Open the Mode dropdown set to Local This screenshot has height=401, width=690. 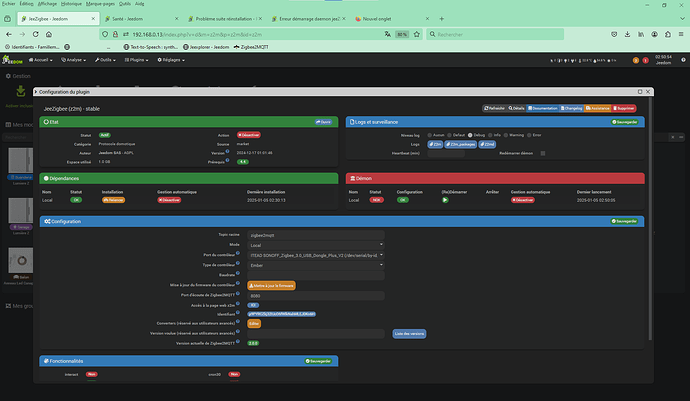pos(316,245)
